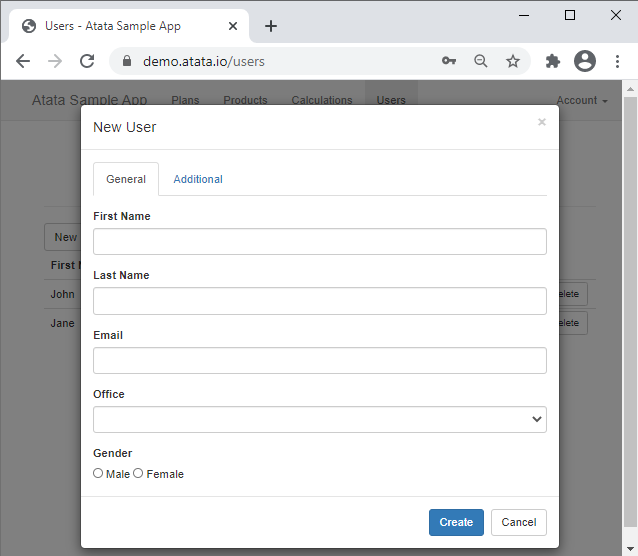Click the First Name input field
The height and width of the screenshot is (556, 638).
tap(320, 241)
